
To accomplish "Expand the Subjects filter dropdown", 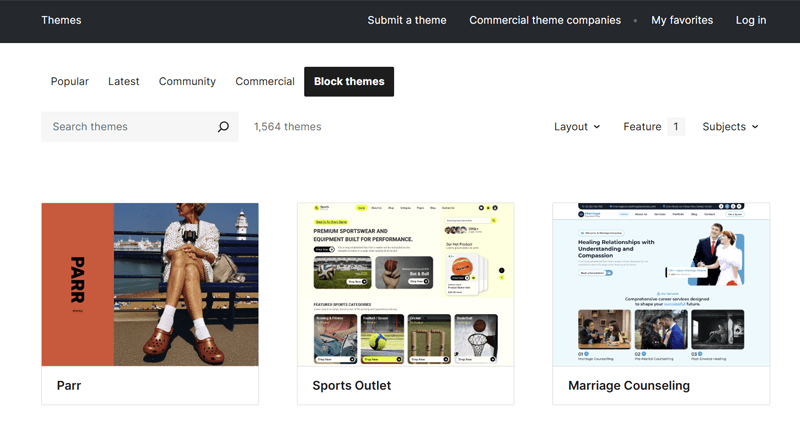I will point(730,127).
